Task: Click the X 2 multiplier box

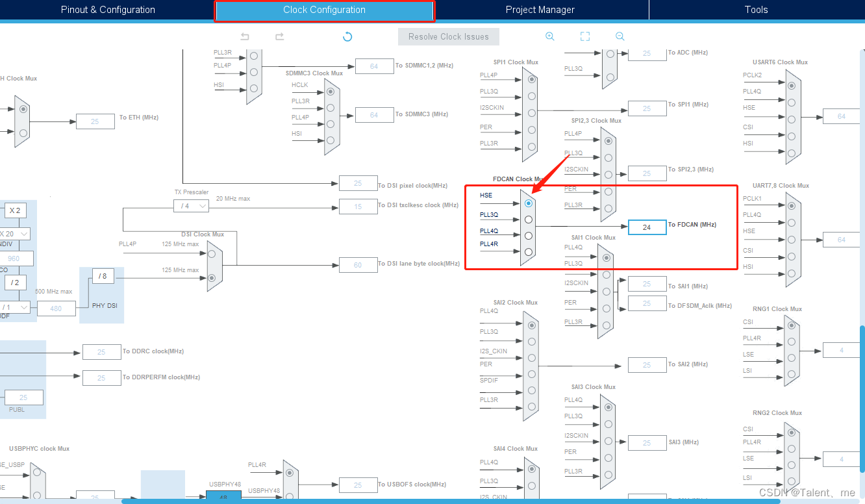Action: pyautogui.click(x=14, y=211)
